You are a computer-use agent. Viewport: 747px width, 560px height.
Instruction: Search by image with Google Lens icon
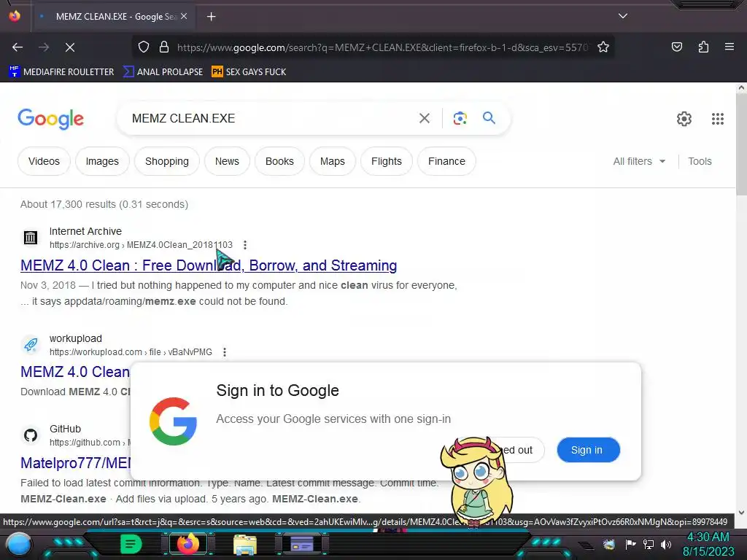tap(460, 118)
